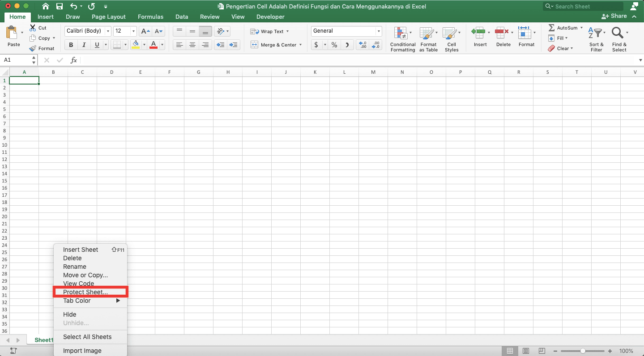This screenshot has width=644, height=356.
Task: Switch to Page Layout view in status bar
Action: [526, 351]
